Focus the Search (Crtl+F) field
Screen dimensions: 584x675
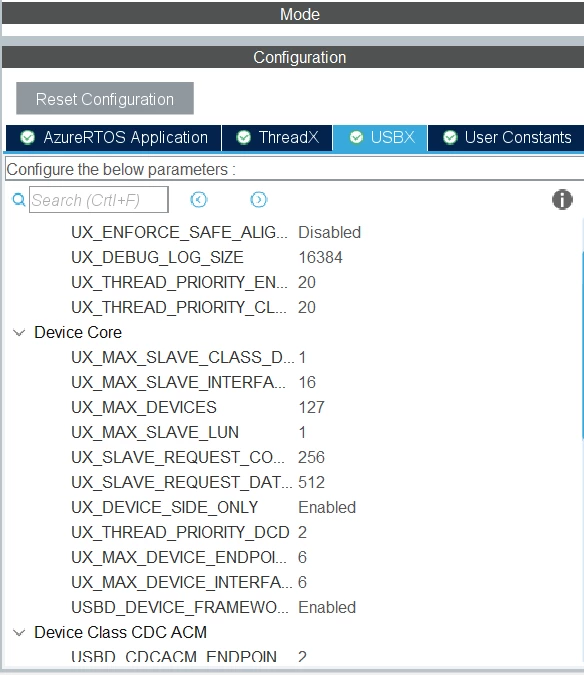tap(99, 200)
